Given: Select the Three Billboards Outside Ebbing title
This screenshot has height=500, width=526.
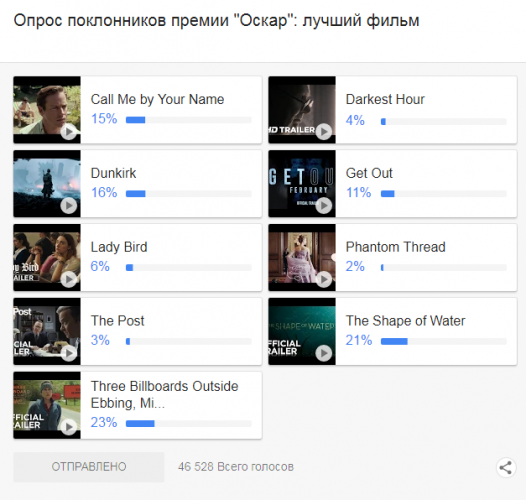Looking at the screenshot, I should click(x=164, y=395).
